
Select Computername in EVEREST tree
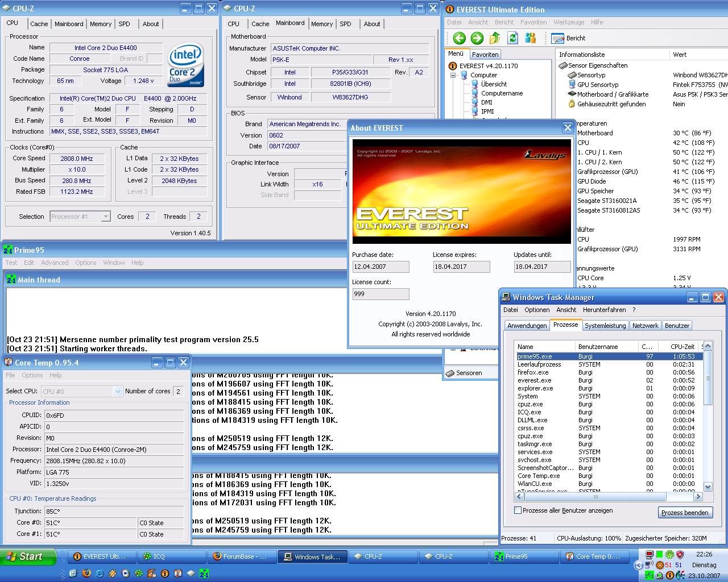[x=502, y=93]
